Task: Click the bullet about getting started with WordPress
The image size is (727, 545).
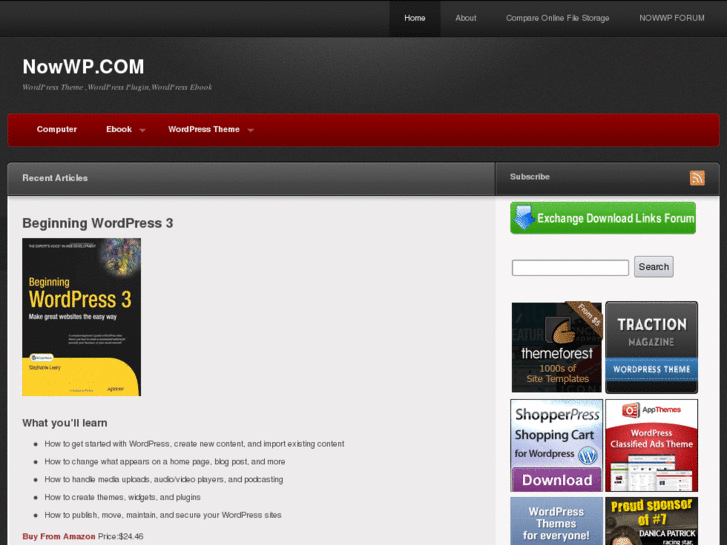Action: 194,444
